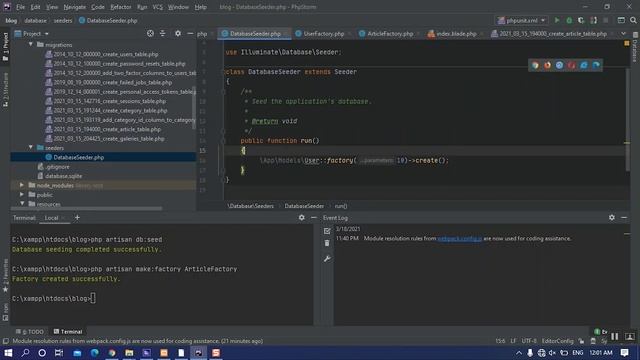This screenshot has height=360, width=640.
Task: Open the Project side tool window tab
Action: (x=5, y=47)
